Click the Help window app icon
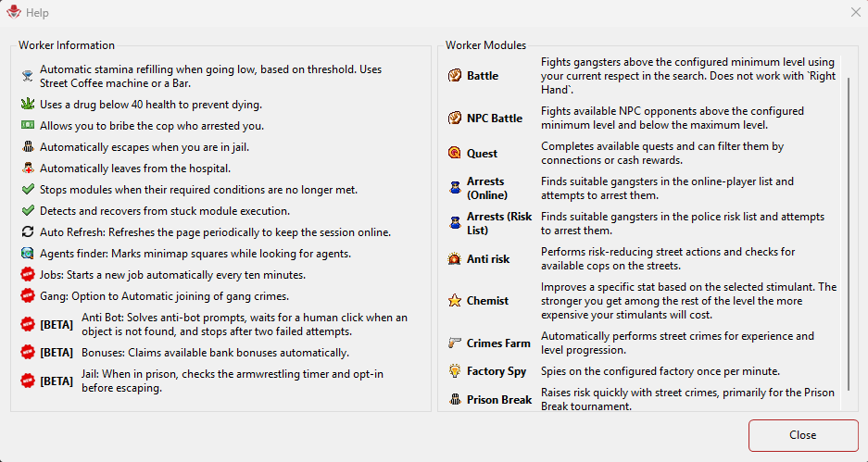The image size is (868, 462). pyautogui.click(x=14, y=12)
